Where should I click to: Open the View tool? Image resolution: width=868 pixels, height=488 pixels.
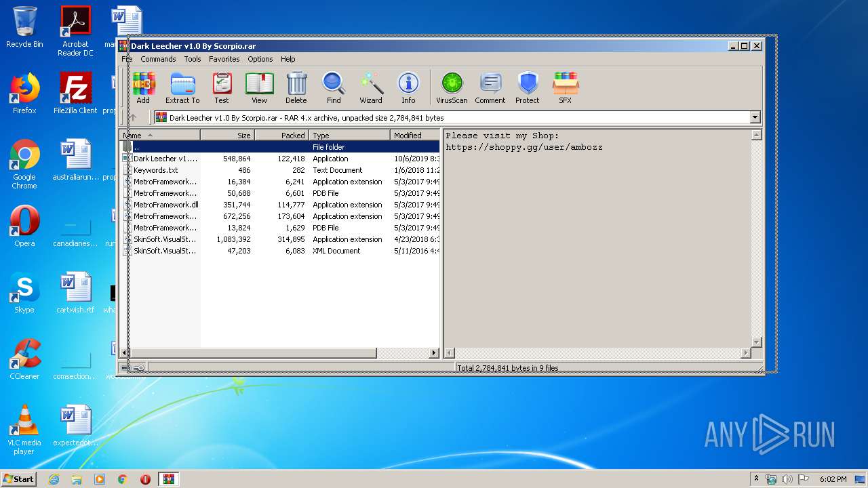click(x=259, y=88)
